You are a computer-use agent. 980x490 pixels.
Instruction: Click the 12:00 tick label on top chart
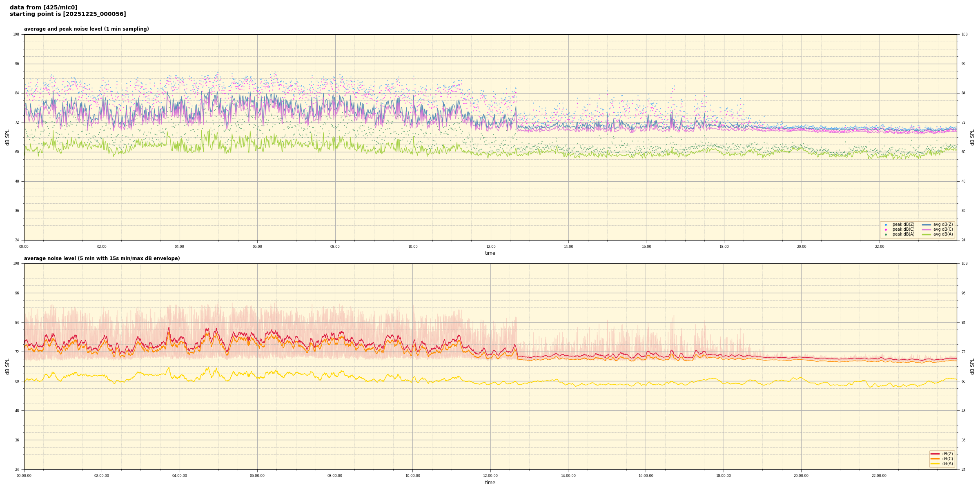click(490, 247)
